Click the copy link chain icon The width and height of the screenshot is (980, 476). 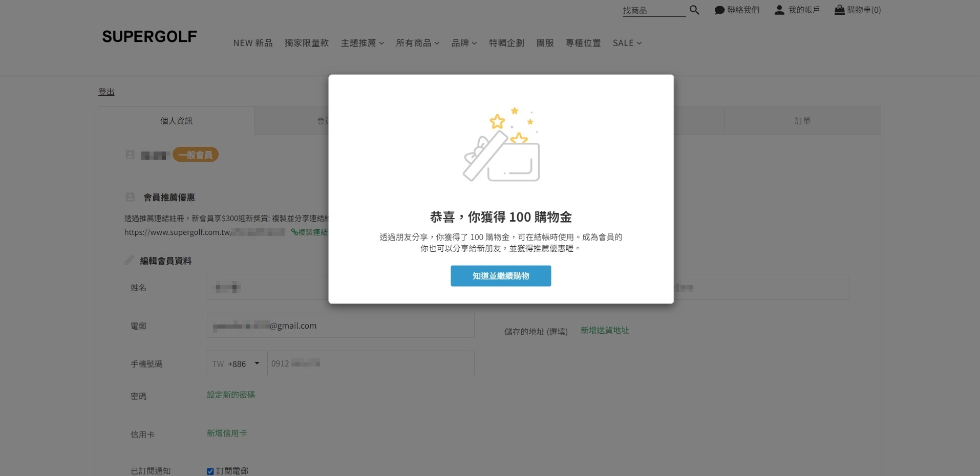[294, 232]
